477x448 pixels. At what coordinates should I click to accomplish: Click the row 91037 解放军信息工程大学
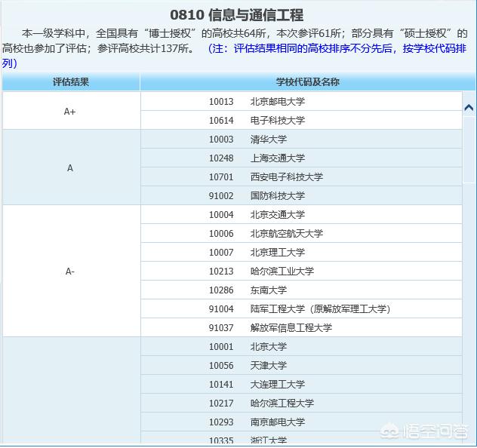click(301, 327)
